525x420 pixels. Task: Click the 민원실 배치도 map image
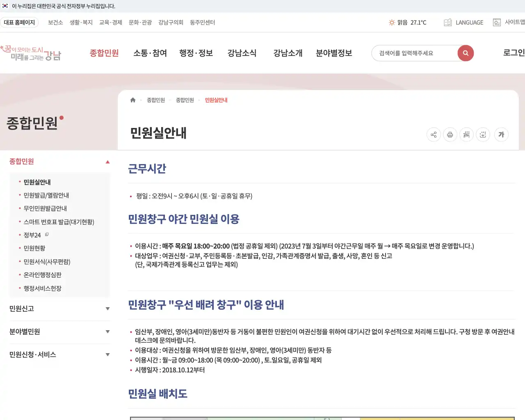[x=322, y=418]
